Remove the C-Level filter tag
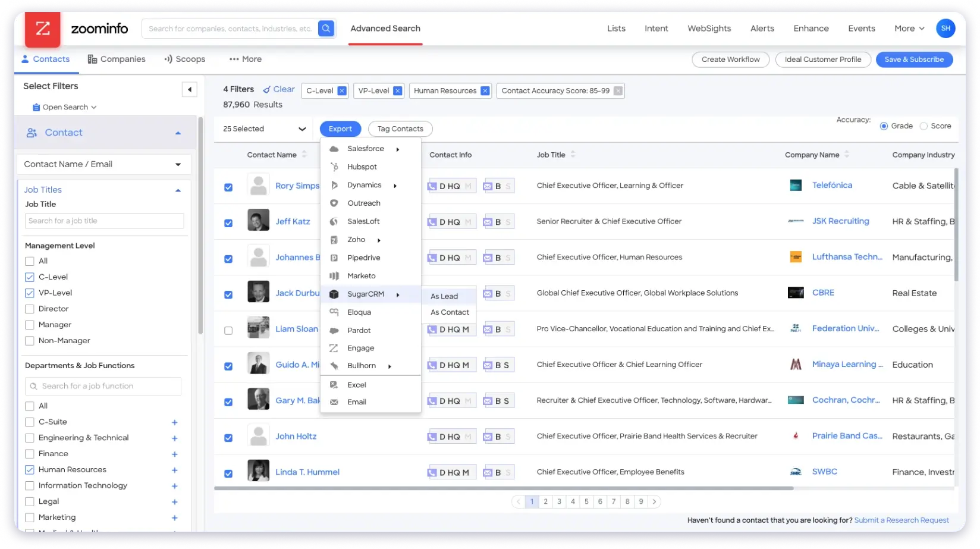 point(342,90)
